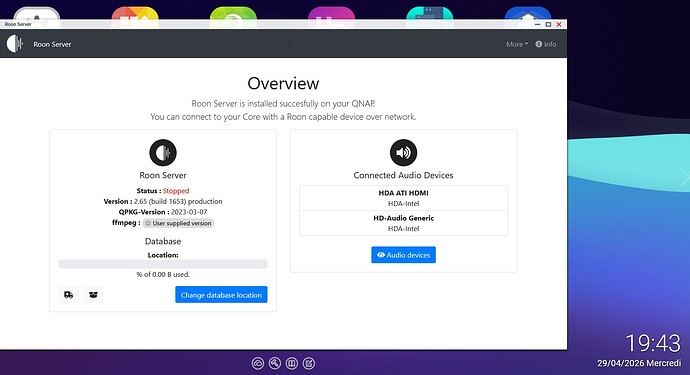Viewport: 690px width, 375px height.
Task: Click the 19:43 desktop clock
Action: (653, 343)
